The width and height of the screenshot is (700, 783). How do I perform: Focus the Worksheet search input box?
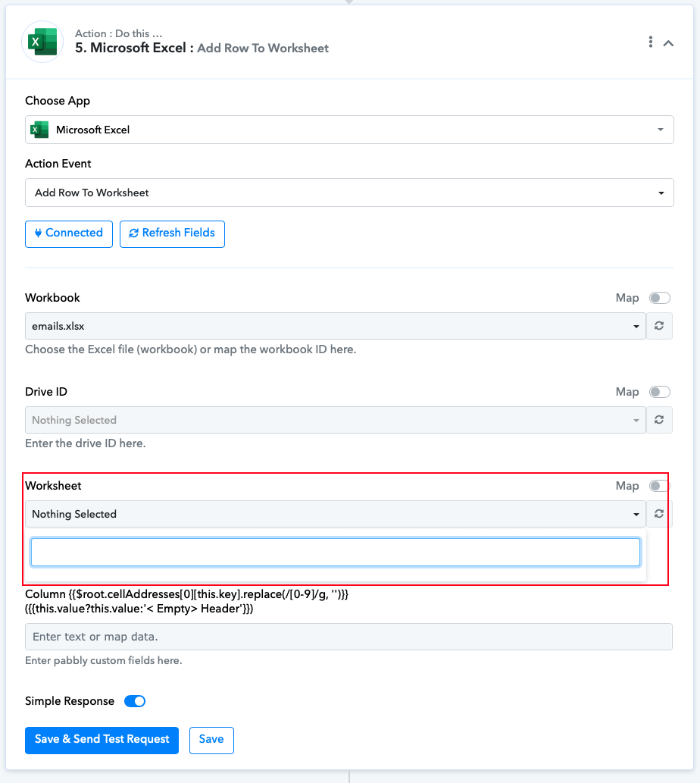coord(336,553)
